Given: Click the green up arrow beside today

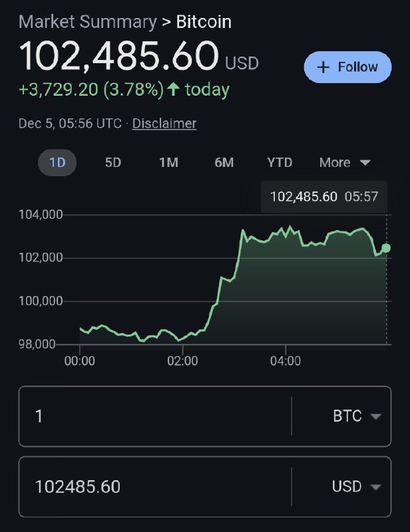Looking at the screenshot, I should click(x=174, y=90).
